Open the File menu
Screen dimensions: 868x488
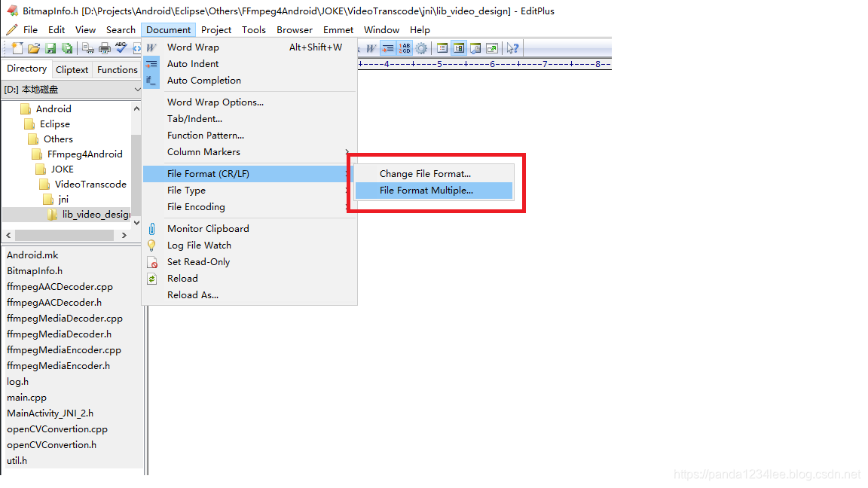coord(30,30)
